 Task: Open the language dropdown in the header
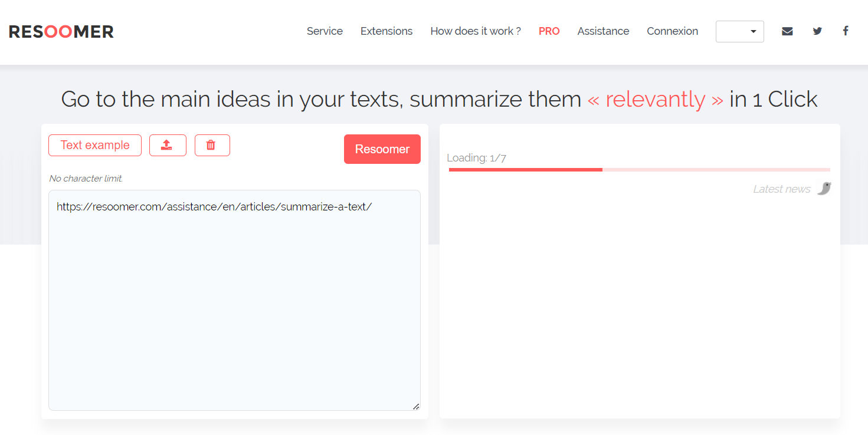[x=739, y=31]
